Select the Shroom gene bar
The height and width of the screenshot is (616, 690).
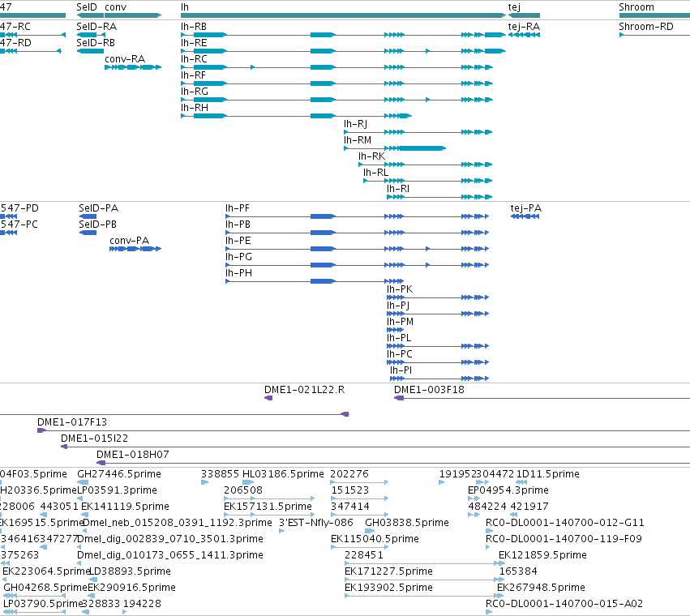pos(654,15)
